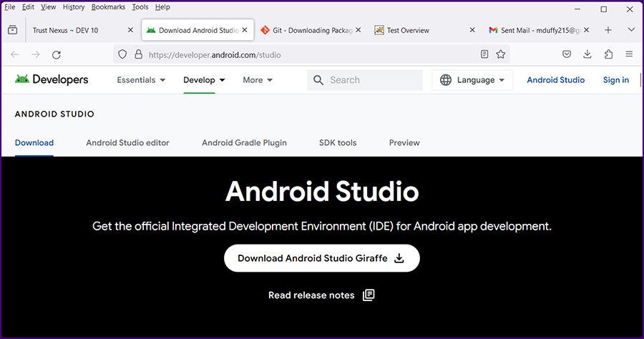Open the Reader View icon
Image resolution: width=644 pixels, height=339 pixels.
point(485,54)
